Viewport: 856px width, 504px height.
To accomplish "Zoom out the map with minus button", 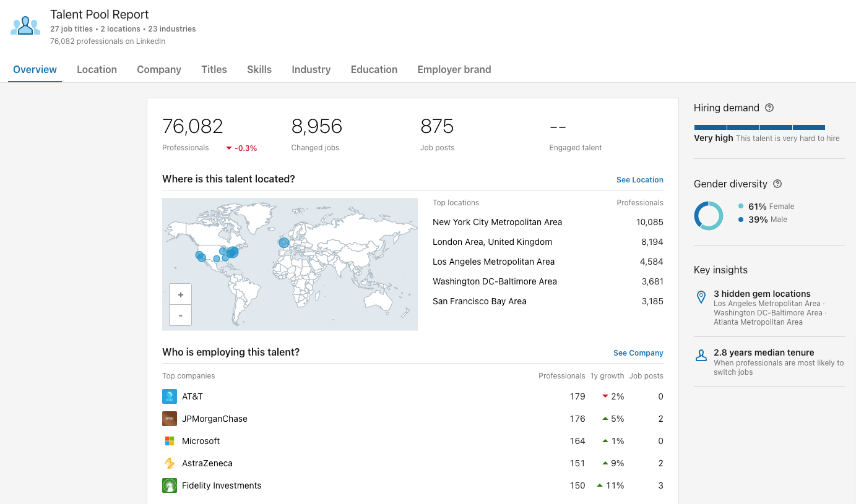I will [180, 315].
